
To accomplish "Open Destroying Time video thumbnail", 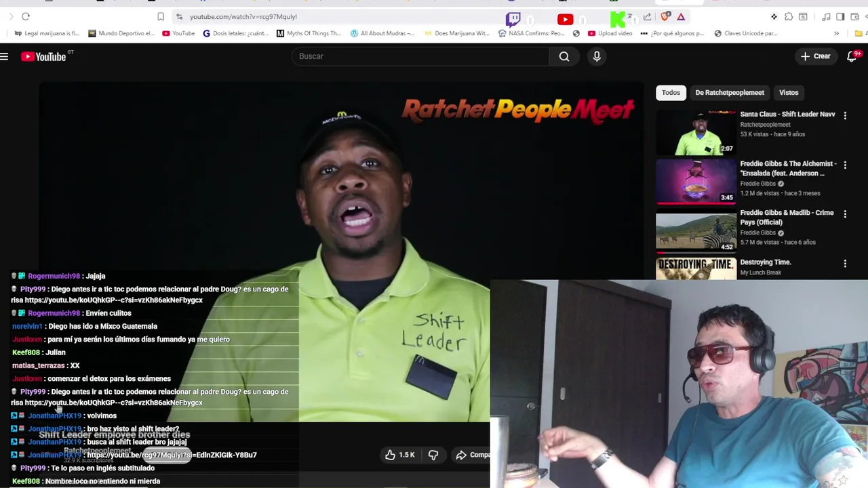I will click(x=696, y=268).
